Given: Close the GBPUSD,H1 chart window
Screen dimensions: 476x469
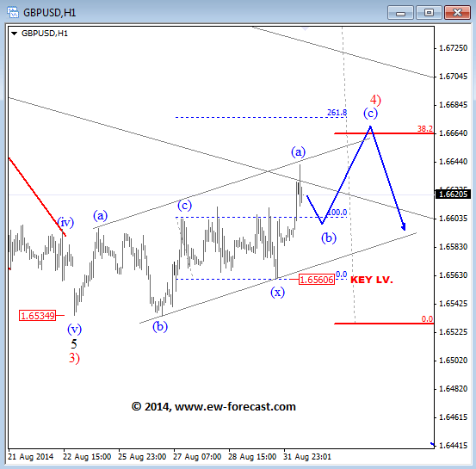Looking at the screenshot, I should pos(457,13).
